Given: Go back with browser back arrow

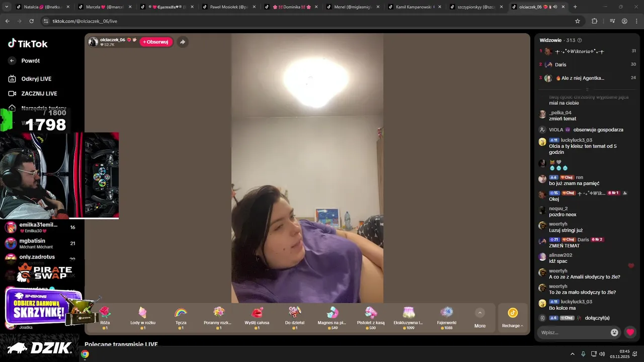Looking at the screenshot, I should 7,21.
